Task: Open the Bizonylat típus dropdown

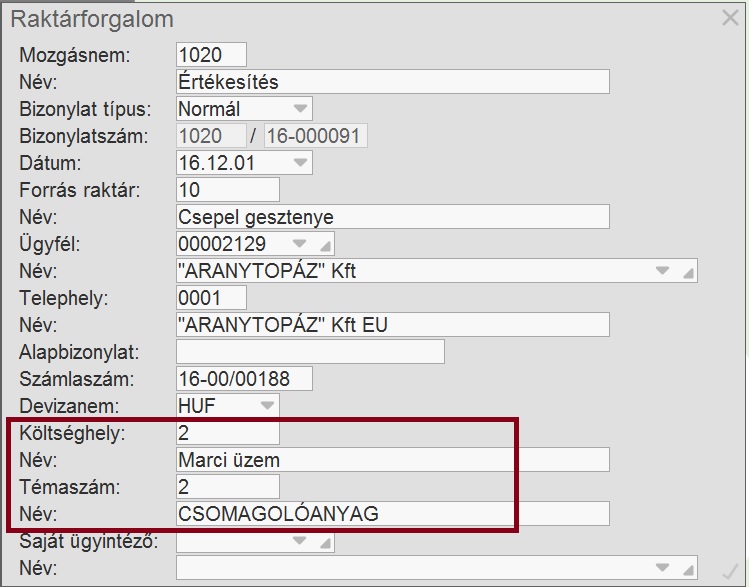Action: tap(300, 108)
